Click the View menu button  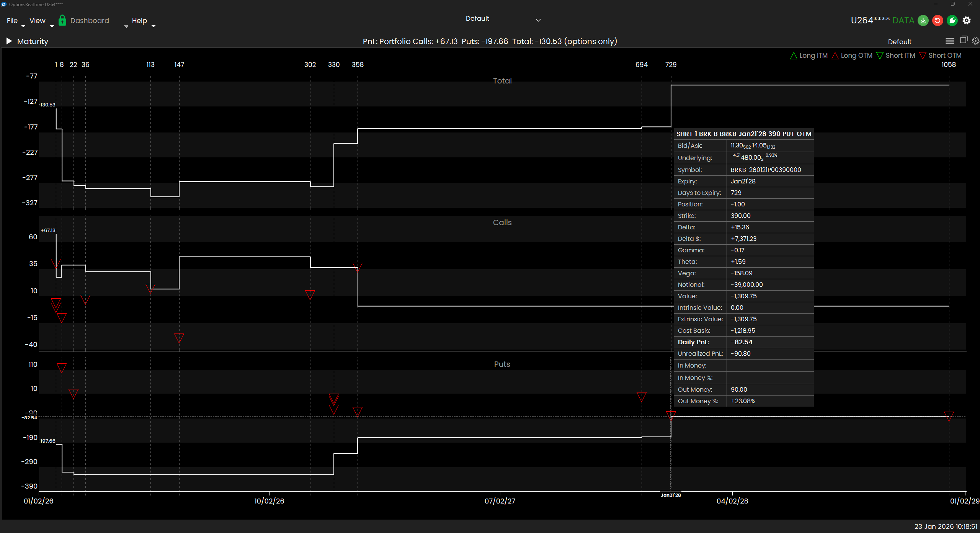click(x=38, y=21)
